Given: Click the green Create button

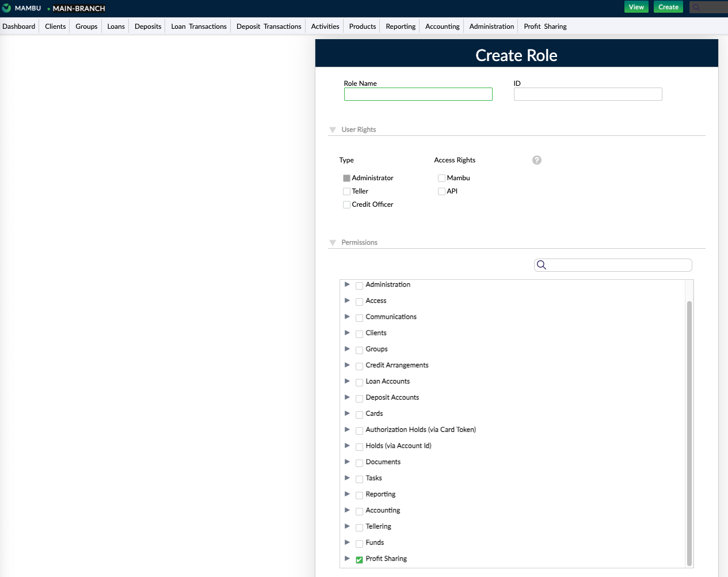Looking at the screenshot, I should [x=668, y=6].
